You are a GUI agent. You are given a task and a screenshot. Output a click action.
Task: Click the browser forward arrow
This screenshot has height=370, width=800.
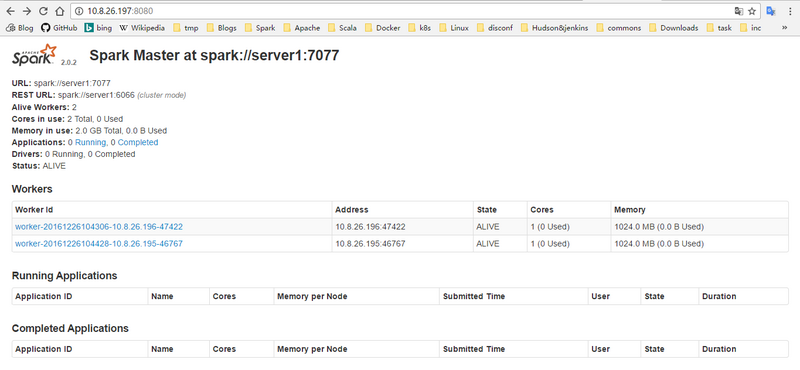tap(27, 11)
